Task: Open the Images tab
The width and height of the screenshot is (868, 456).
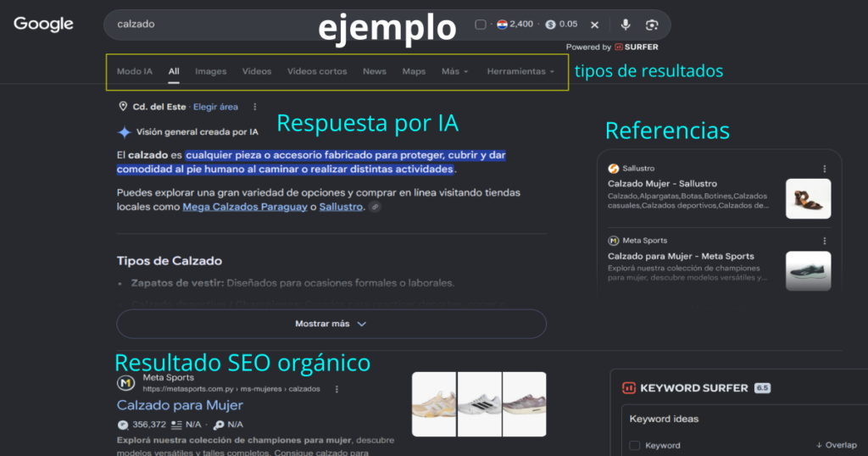Action: (x=211, y=71)
